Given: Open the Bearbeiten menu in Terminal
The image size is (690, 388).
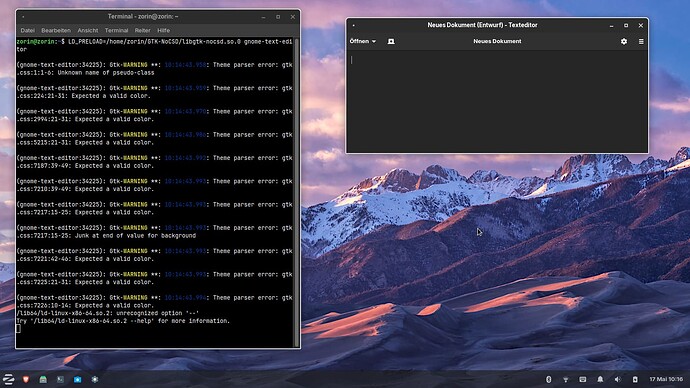Looking at the screenshot, I should [x=56, y=30].
